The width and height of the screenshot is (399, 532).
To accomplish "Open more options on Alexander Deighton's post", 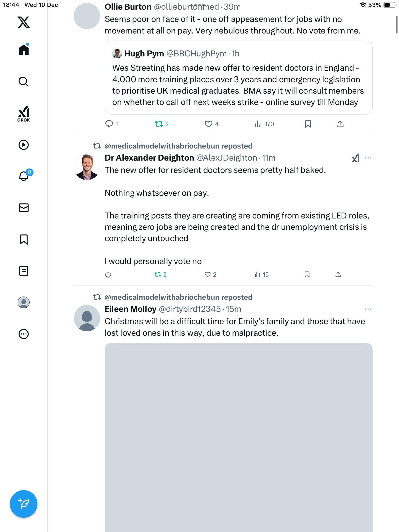I will (368, 158).
